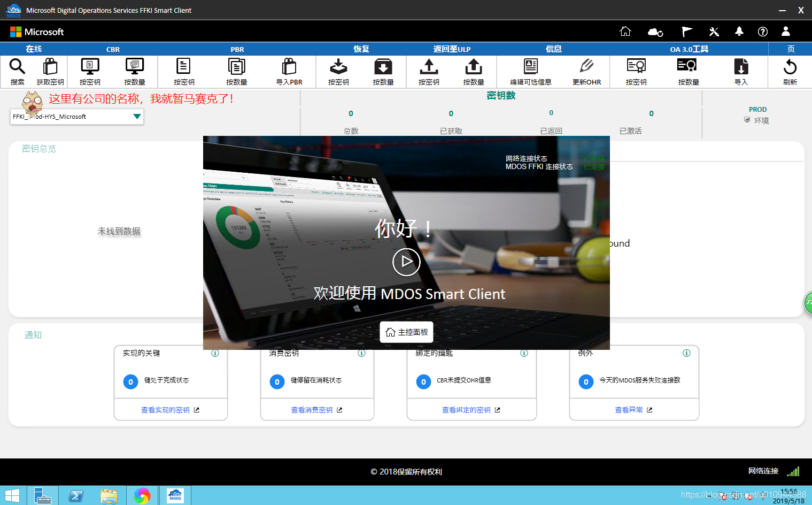Open the colorful browser taskbar icon
812x505 pixels.
142,496
